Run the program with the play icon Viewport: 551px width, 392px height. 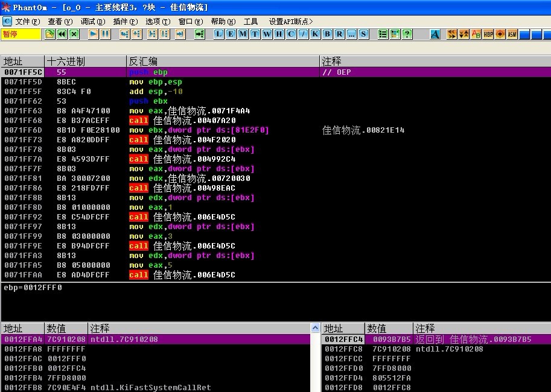(93, 34)
